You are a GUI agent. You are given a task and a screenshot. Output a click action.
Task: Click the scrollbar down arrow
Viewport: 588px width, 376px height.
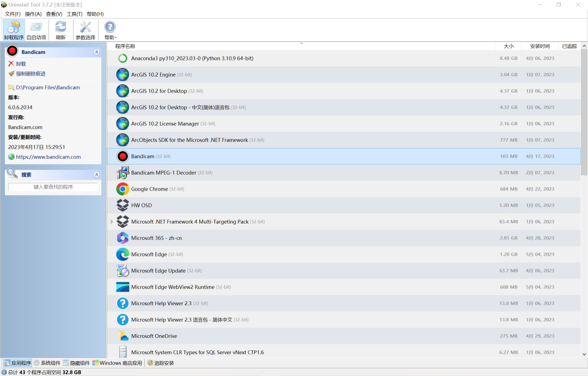pyautogui.click(x=584, y=354)
